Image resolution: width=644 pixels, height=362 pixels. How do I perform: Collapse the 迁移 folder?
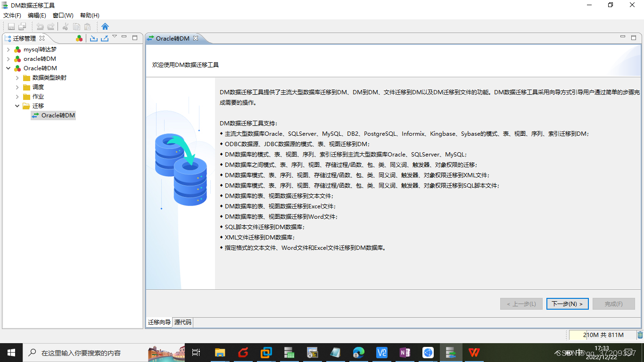tap(17, 106)
